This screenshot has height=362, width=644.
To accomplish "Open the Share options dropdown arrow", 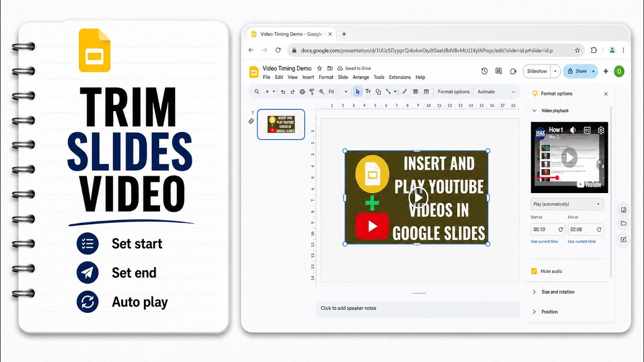I will pos(593,71).
